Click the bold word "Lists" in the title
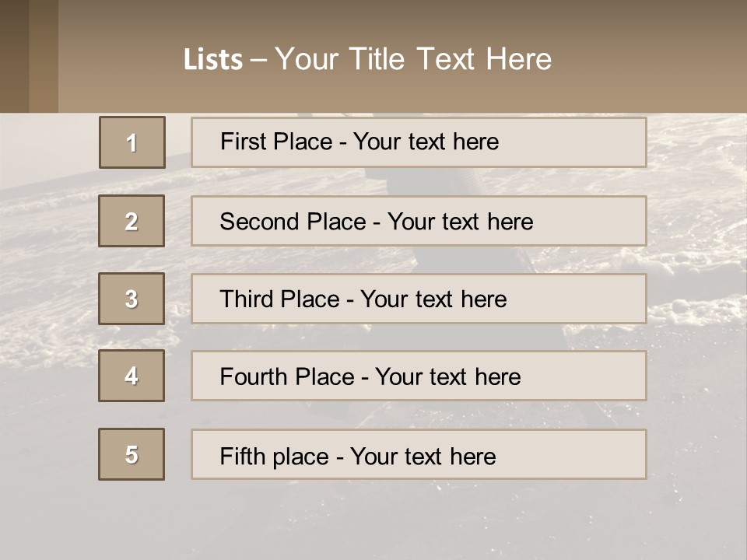The image size is (747, 560). (212, 59)
